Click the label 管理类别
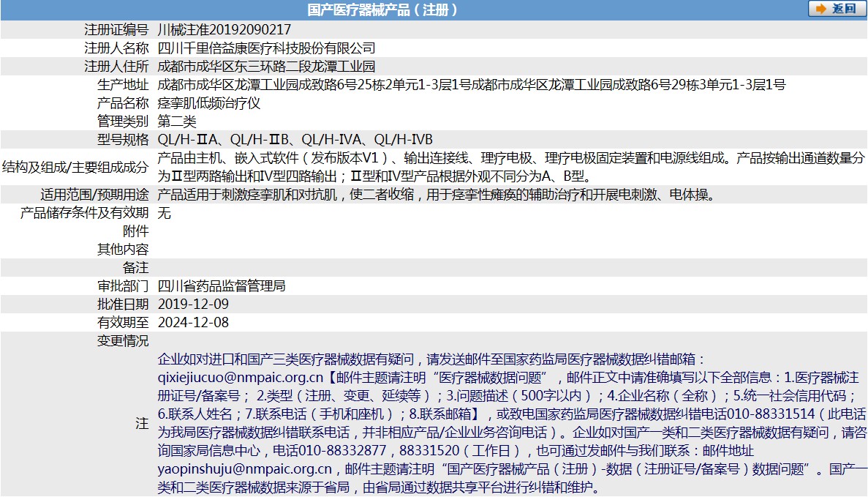868x497 pixels. 123,122
